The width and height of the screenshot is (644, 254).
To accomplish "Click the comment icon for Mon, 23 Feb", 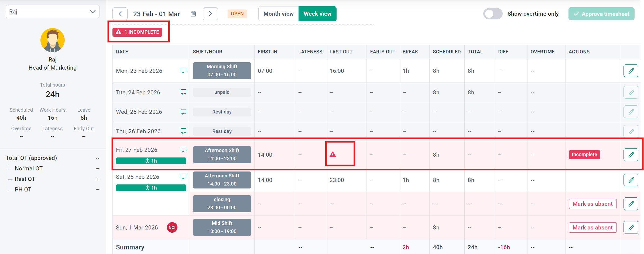I will tap(183, 70).
